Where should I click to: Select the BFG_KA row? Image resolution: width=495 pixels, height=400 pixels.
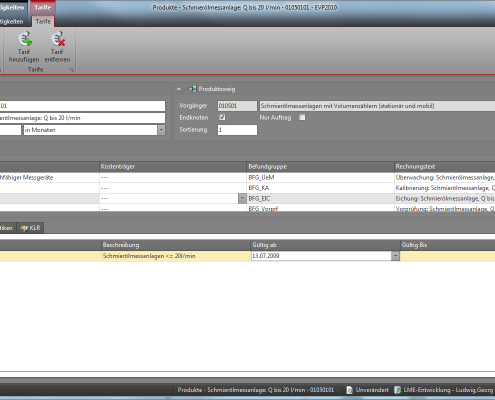[247, 188]
